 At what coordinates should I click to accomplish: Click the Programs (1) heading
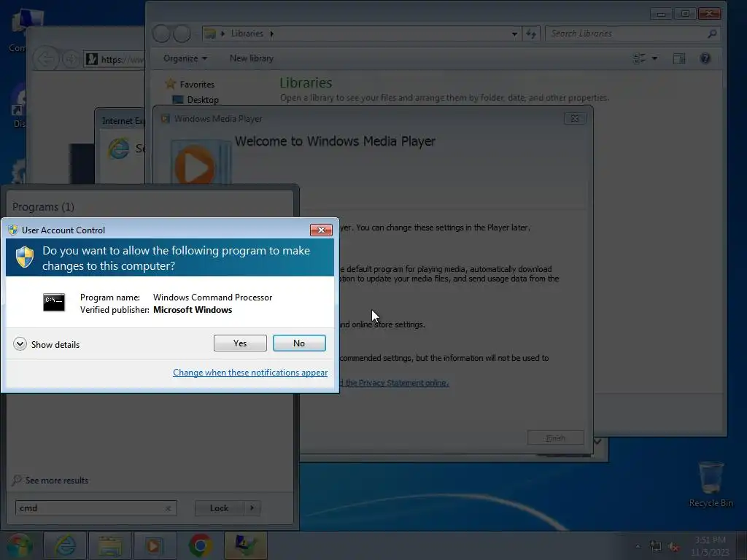pos(43,206)
